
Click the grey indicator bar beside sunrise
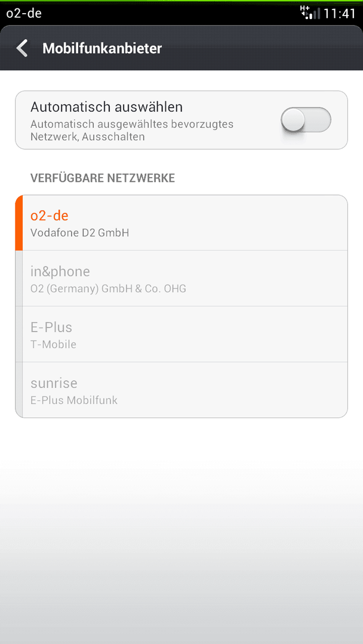[x=19, y=390]
